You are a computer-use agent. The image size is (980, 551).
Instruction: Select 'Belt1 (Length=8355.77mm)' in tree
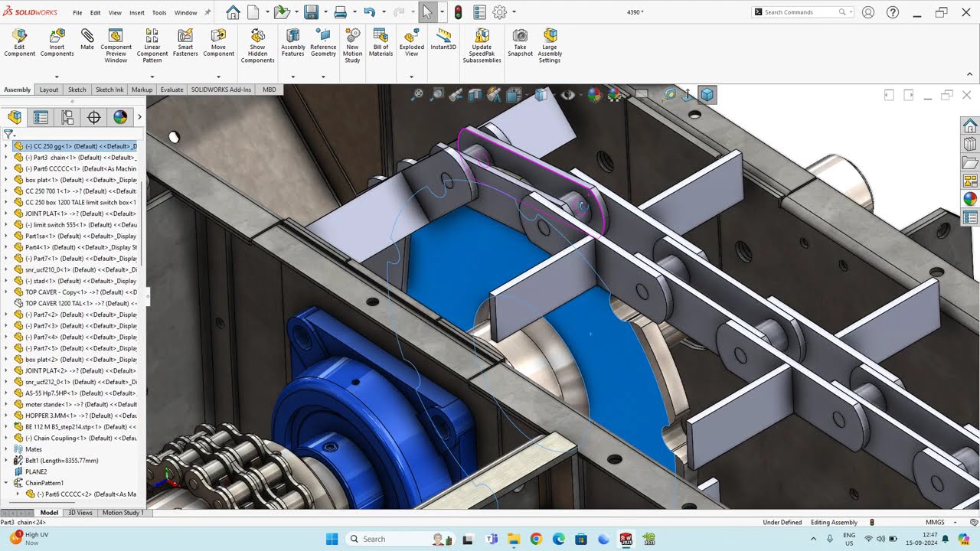62,461
